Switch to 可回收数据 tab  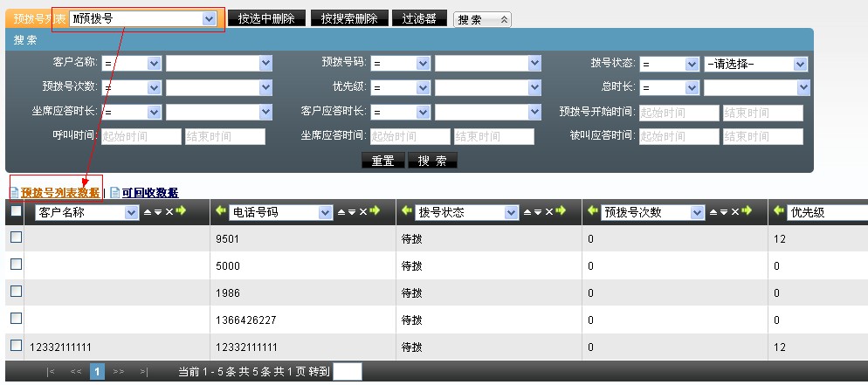coord(149,193)
